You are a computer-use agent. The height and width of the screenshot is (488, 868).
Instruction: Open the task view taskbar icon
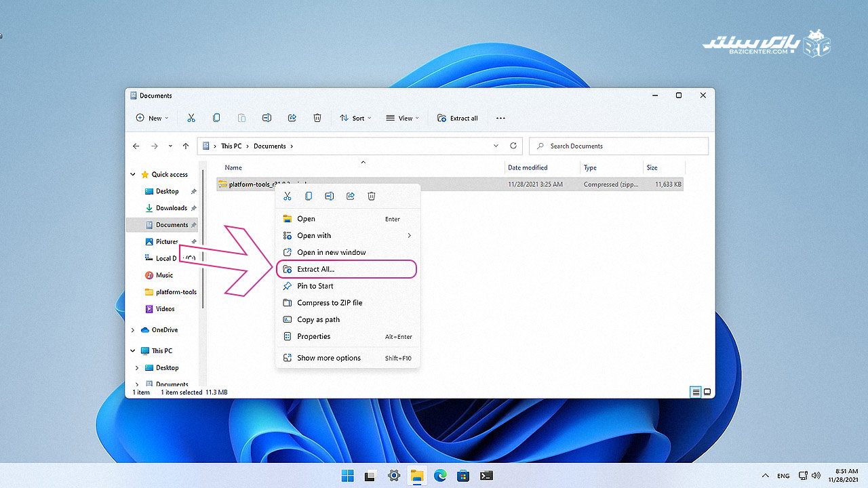click(x=371, y=475)
